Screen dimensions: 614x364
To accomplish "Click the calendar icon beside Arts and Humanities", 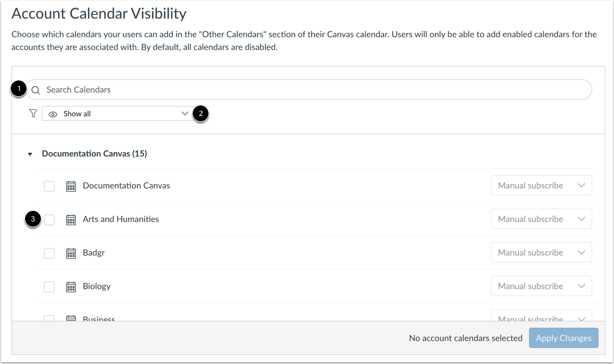I will [x=71, y=219].
